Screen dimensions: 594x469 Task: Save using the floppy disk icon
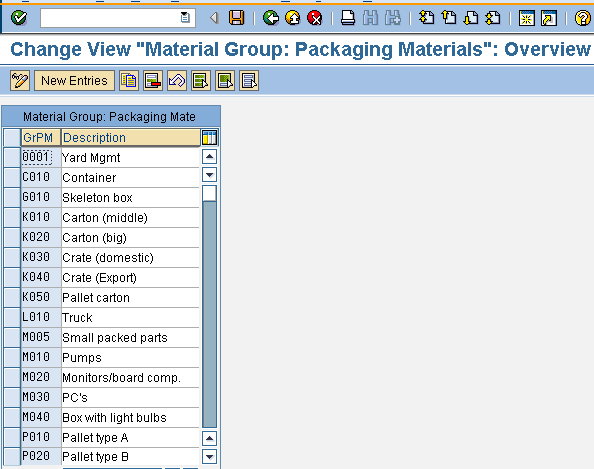[236, 18]
